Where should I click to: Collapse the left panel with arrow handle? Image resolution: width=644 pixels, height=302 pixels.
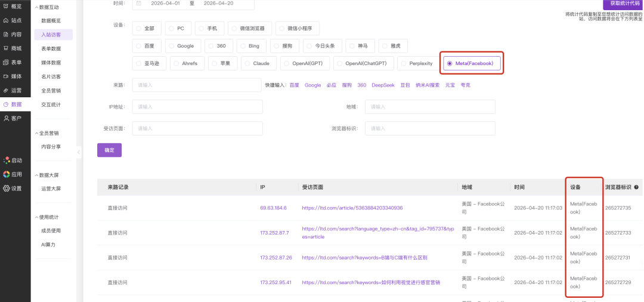(79, 153)
